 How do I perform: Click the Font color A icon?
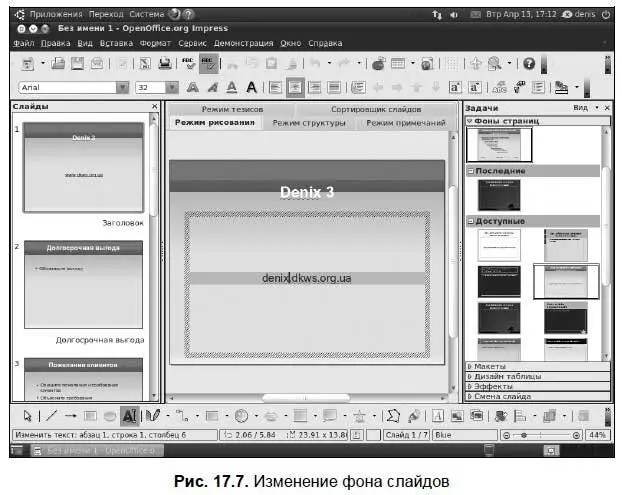232,87
